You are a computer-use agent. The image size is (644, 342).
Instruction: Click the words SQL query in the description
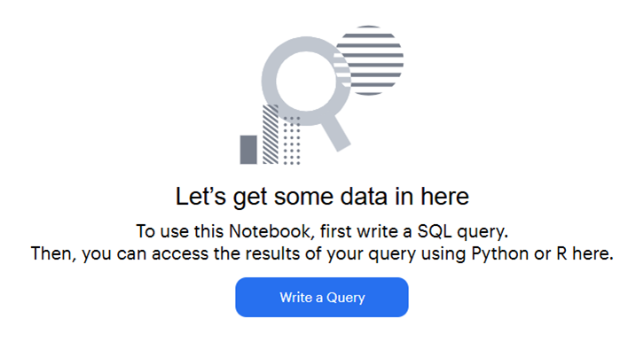point(460,232)
